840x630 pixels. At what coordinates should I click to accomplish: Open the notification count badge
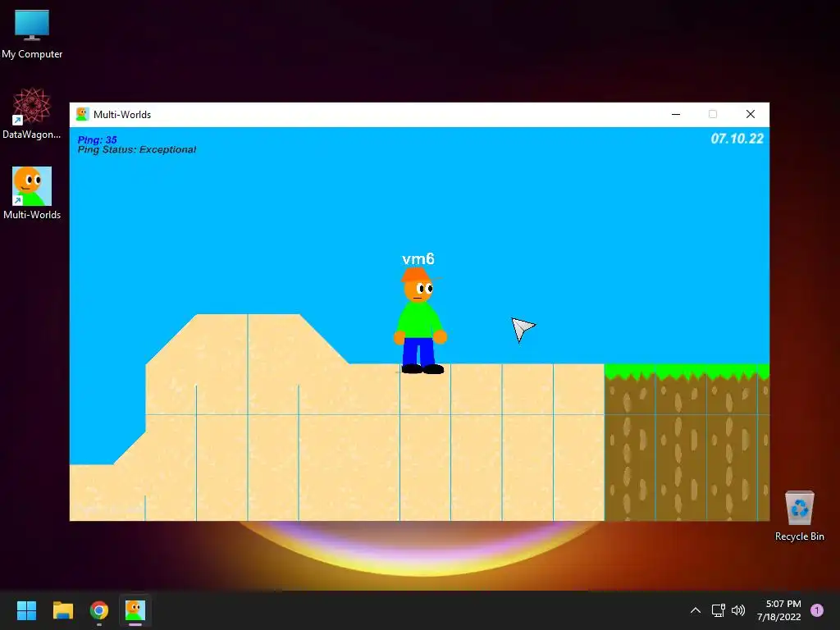click(x=817, y=610)
